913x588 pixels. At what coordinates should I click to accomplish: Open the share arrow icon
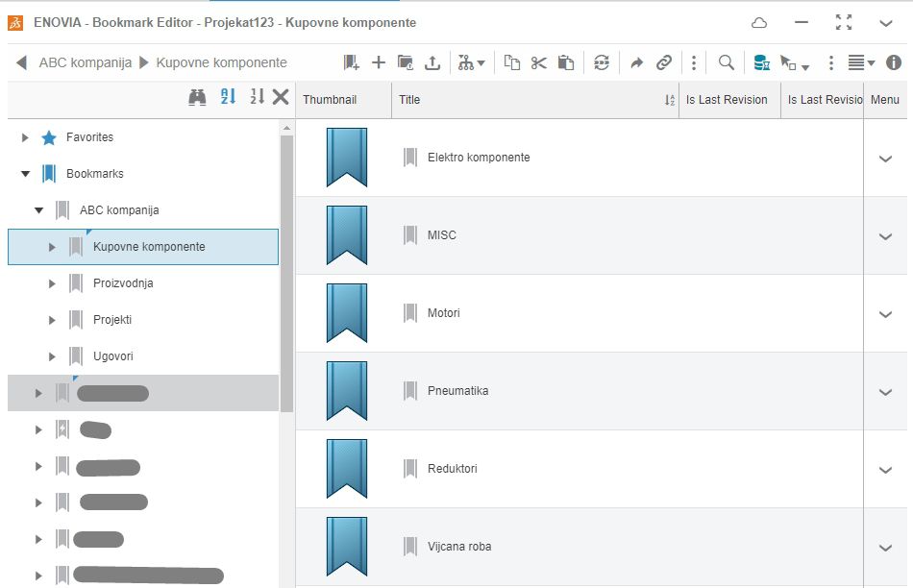pos(636,61)
